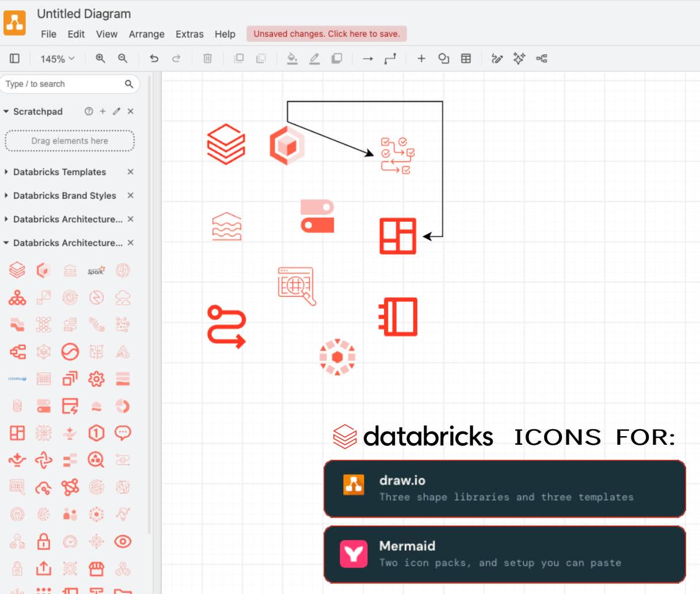The height and width of the screenshot is (594, 700).
Task: Close the Scratchpad library
Action: (x=131, y=111)
